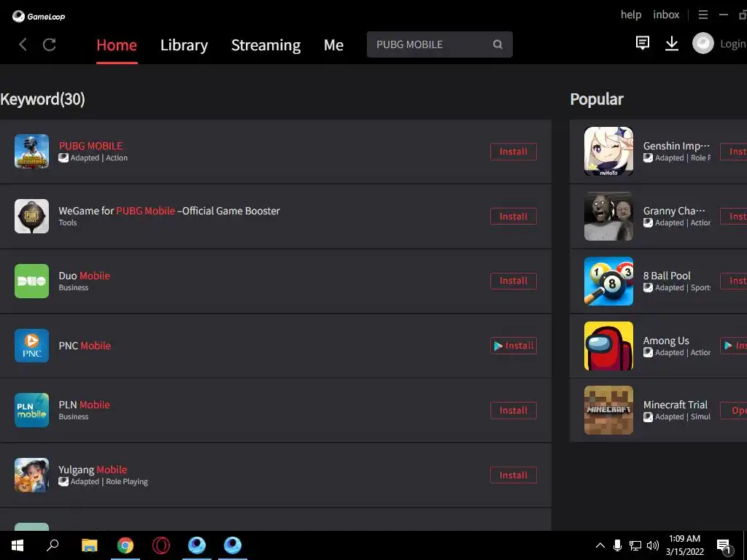This screenshot has height=560, width=747.
Task: Click the PNC Mobile title text
Action: point(85,346)
